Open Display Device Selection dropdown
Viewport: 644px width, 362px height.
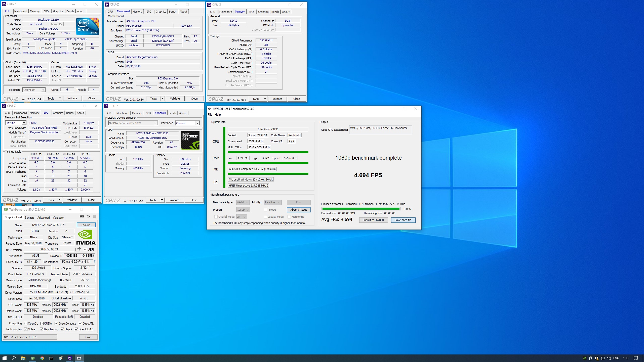[x=133, y=123]
